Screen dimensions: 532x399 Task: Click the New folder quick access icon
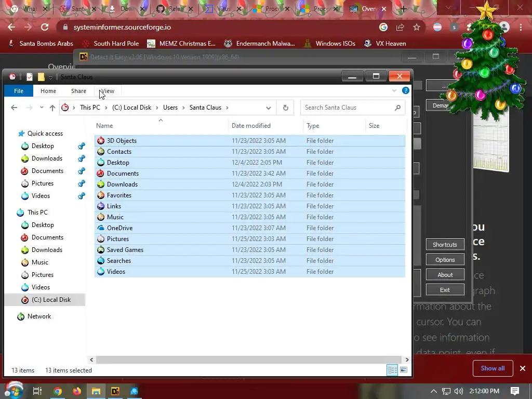(x=41, y=77)
